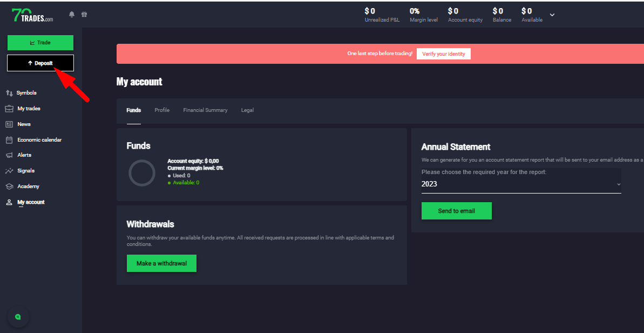The width and height of the screenshot is (644, 333).
Task: Click 'Account equity: $ 0,00' text
Action: tap(193, 161)
